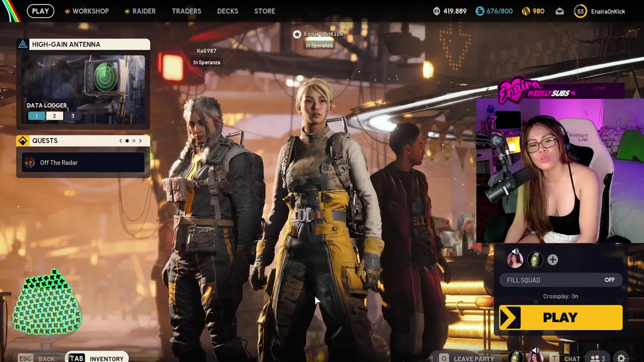The height and width of the screenshot is (362, 644).
Task: Select Data Logger stage 1
Action: pyautogui.click(x=36, y=116)
